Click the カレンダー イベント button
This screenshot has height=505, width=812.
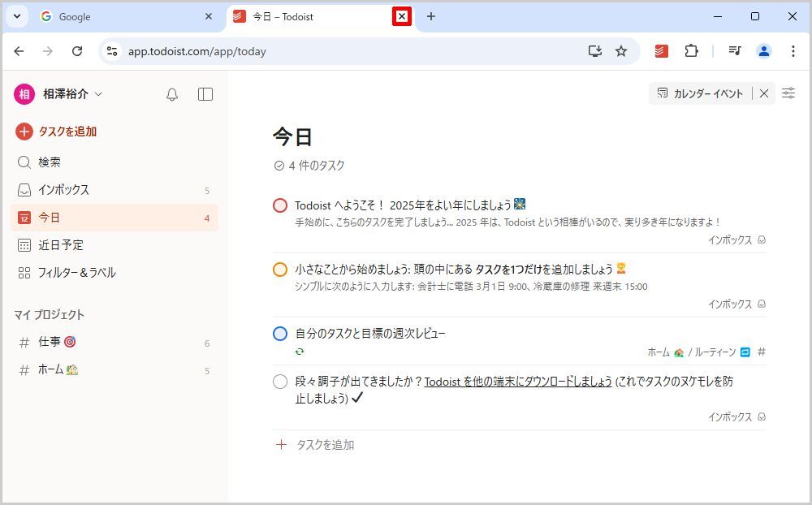pyautogui.click(x=700, y=93)
